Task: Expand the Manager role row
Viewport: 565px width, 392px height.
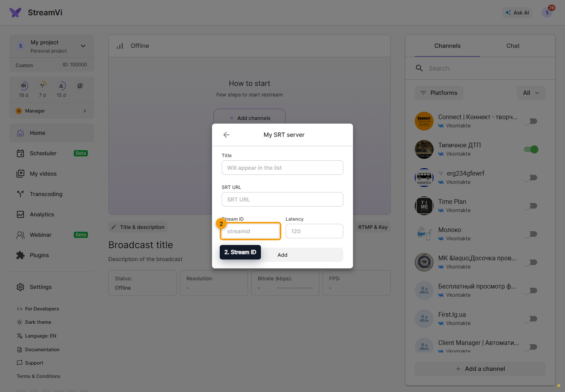Action: tap(52, 111)
